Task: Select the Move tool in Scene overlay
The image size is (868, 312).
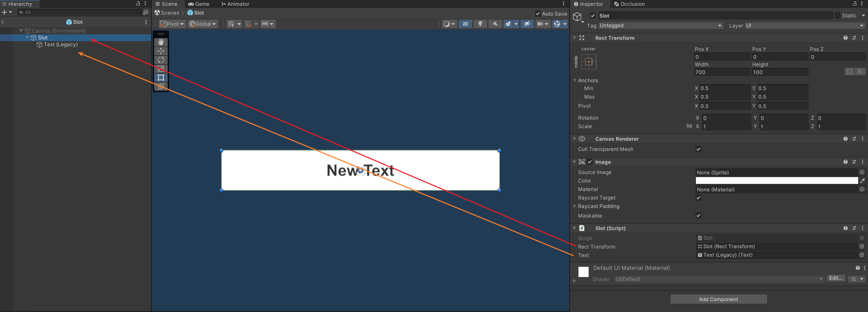Action: coord(161,51)
